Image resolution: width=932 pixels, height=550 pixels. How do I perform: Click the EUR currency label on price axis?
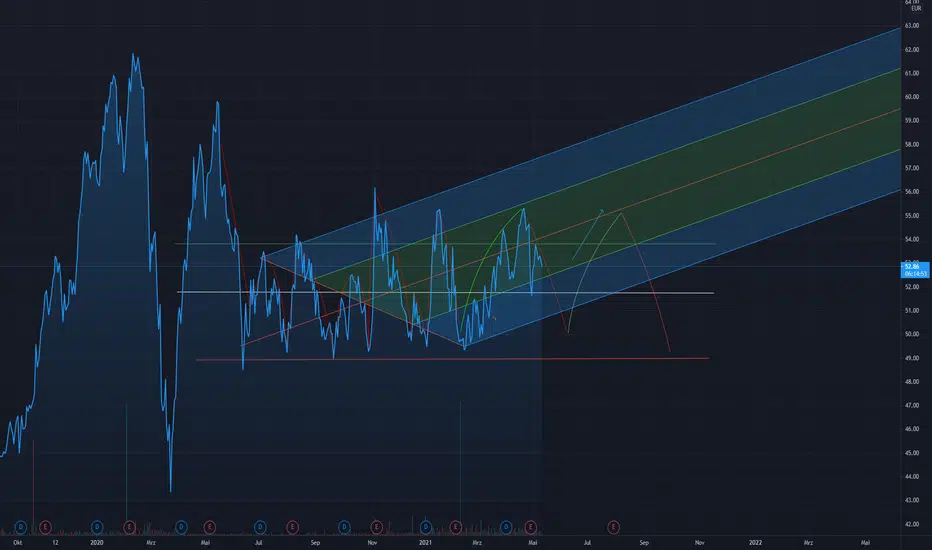pyautogui.click(x=916, y=8)
